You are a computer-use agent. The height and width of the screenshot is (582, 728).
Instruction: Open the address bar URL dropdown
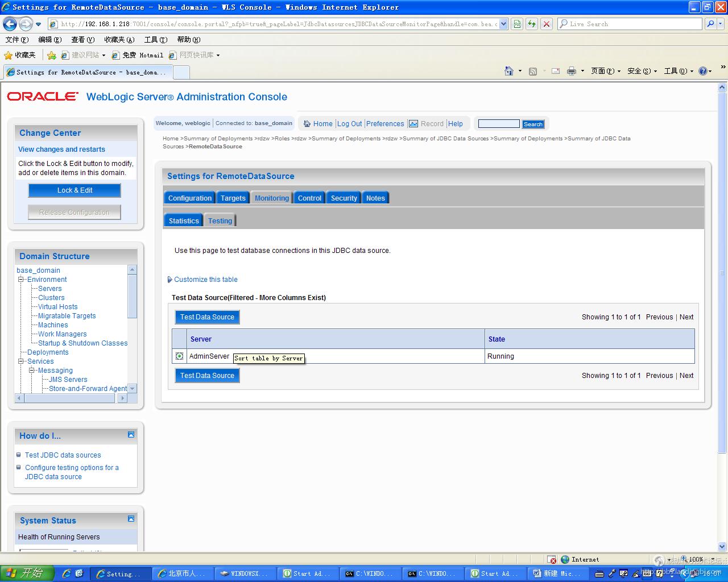(x=503, y=24)
